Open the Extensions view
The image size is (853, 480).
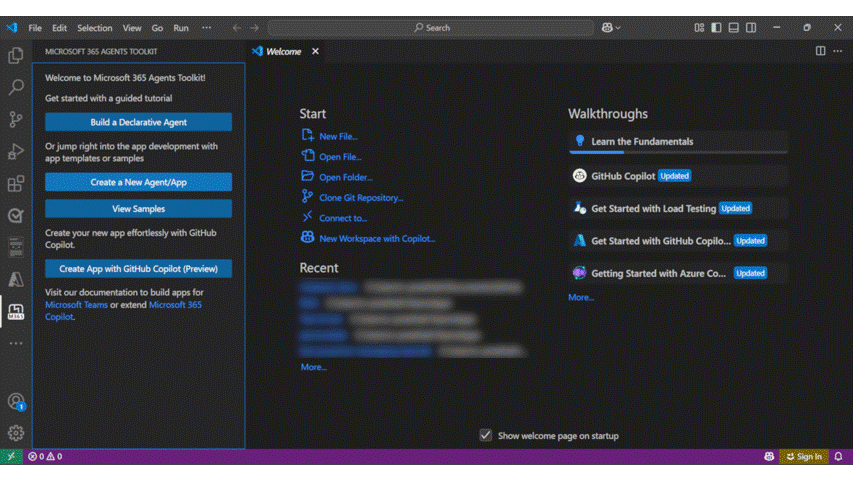pos(16,183)
